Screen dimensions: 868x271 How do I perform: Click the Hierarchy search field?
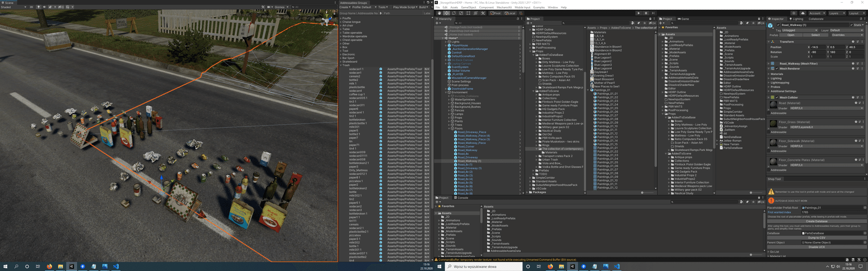489,23
